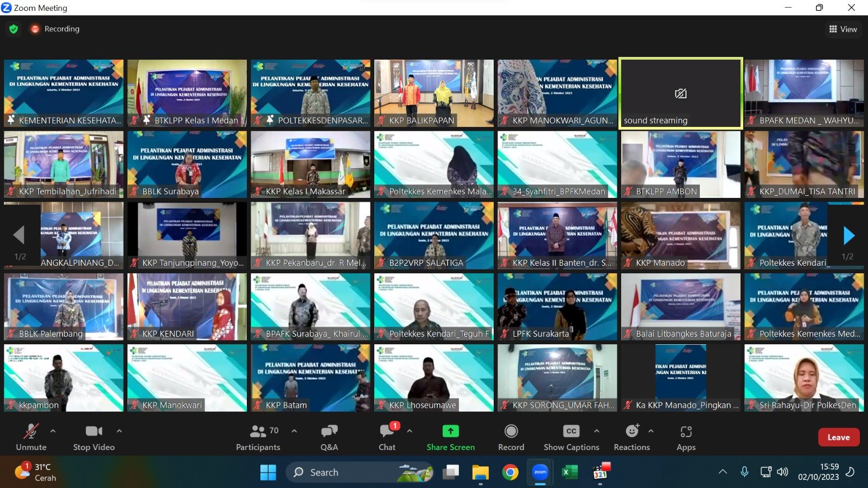
Task: Toggle Stop Video camera button
Action: point(94,437)
